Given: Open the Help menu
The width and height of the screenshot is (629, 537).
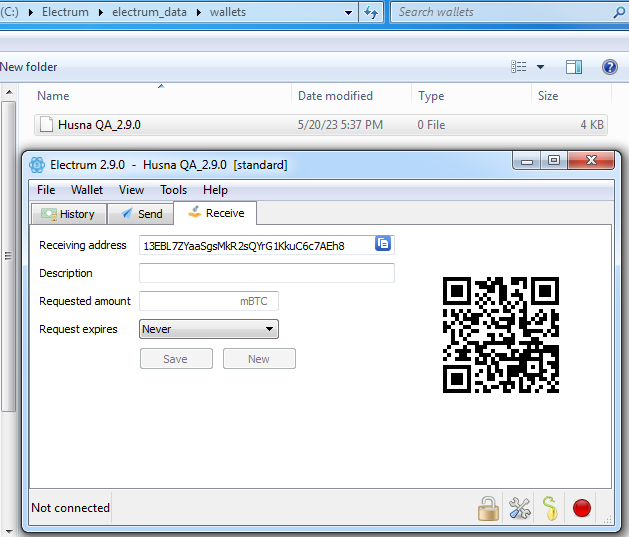Looking at the screenshot, I should [x=215, y=190].
